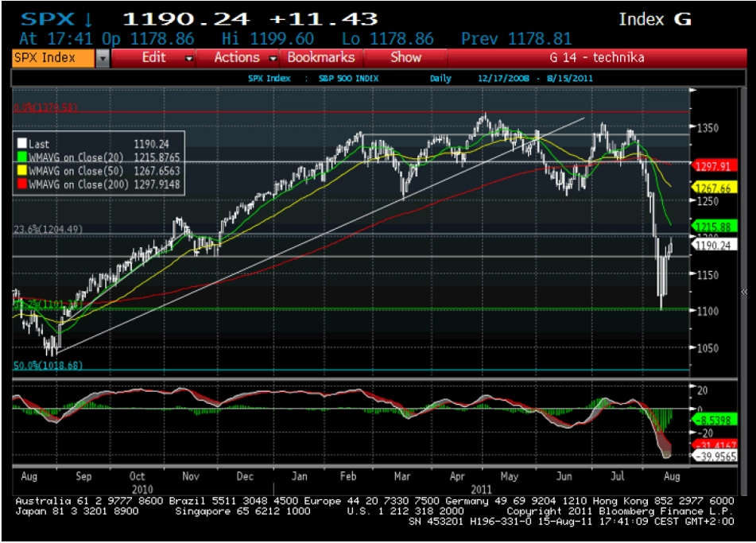The image size is (756, 543).
Task: Click the red WMAVG(200) legend swatch
Action: pyautogui.click(x=21, y=184)
